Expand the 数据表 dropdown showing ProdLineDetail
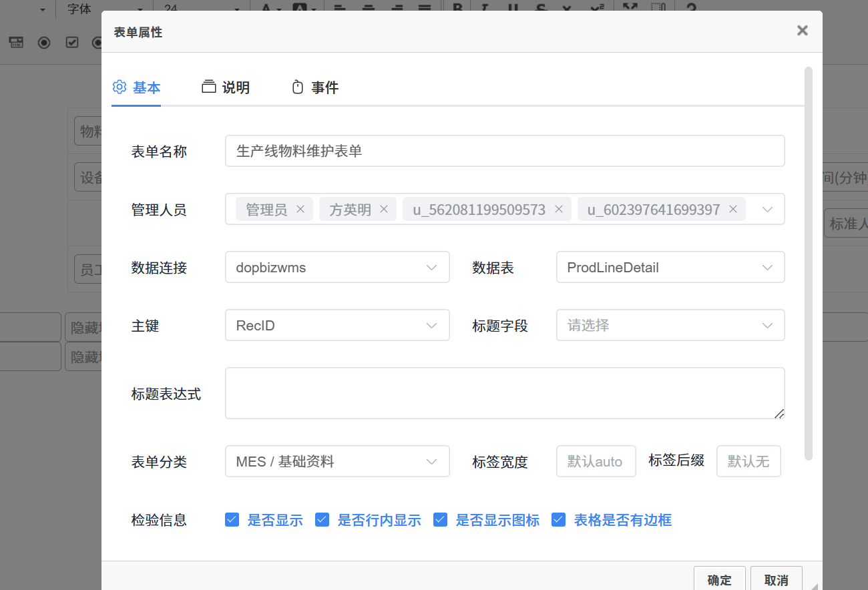 (670, 268)
